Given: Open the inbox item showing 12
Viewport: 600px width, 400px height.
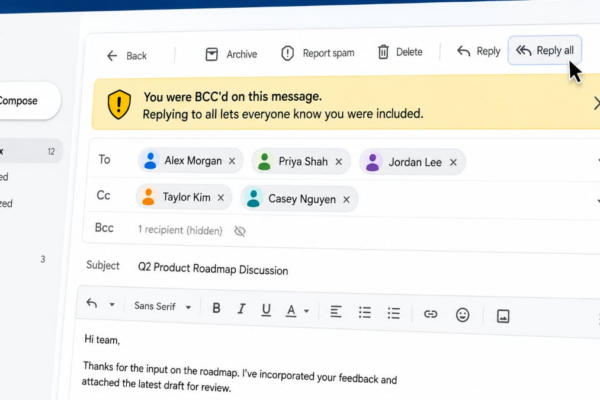Looking at the screenshot, I should (x=31, y=151).
